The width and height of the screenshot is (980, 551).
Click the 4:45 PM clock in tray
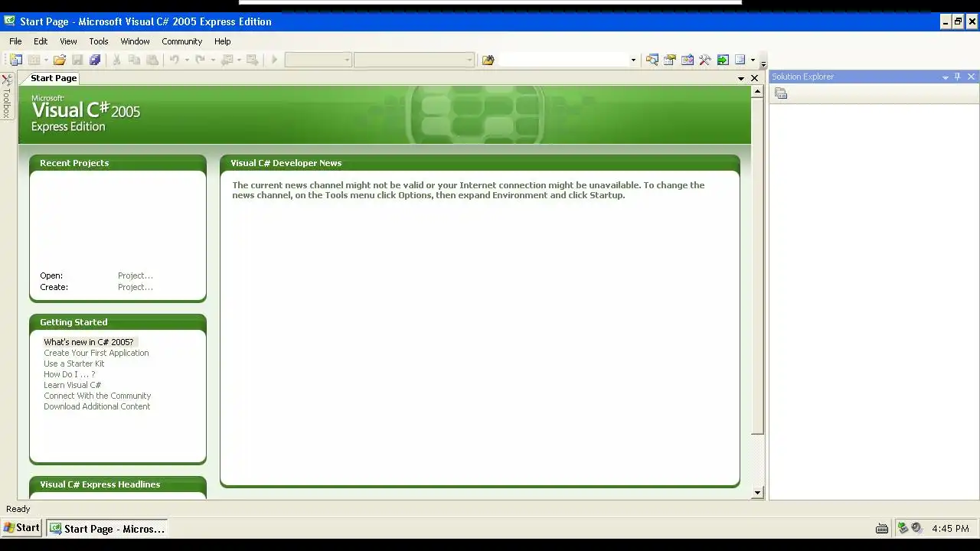(x=951, y=528)
